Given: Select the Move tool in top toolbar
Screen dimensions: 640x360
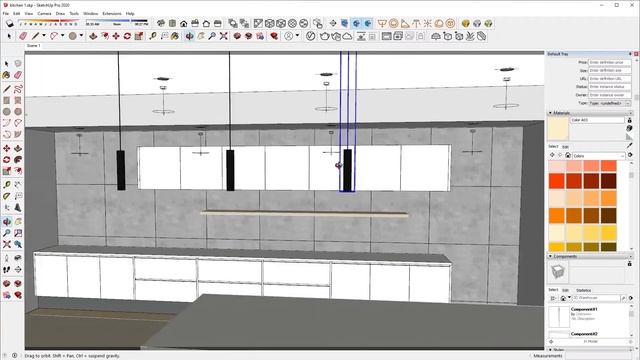Looking at the screenshot, I should [x=116, y=36].
